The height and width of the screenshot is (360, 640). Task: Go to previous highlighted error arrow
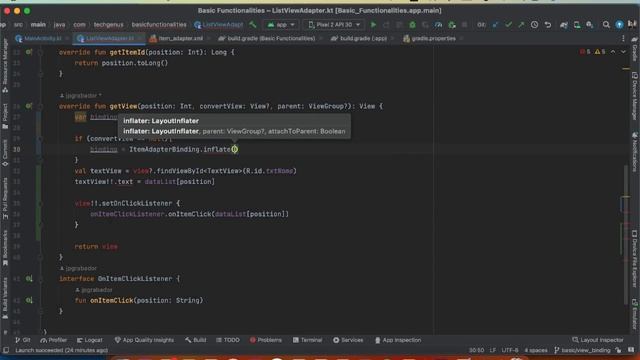point(613,52)
